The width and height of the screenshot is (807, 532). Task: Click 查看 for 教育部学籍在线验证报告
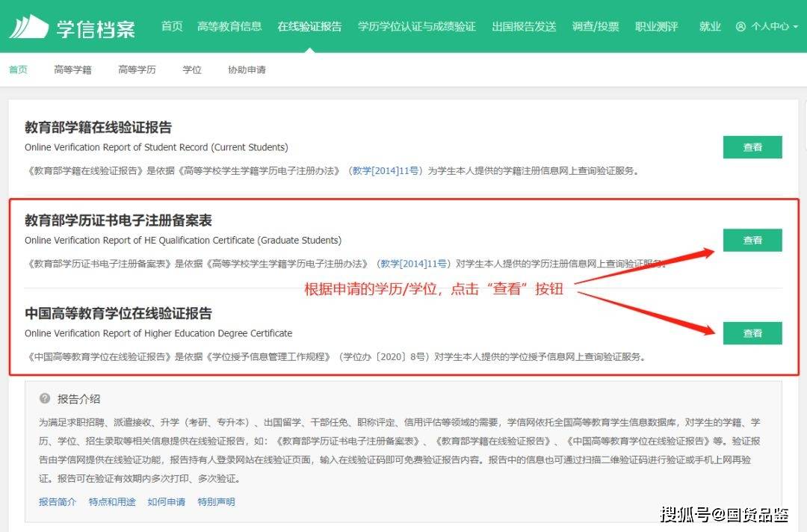click(x=752, y=147)
